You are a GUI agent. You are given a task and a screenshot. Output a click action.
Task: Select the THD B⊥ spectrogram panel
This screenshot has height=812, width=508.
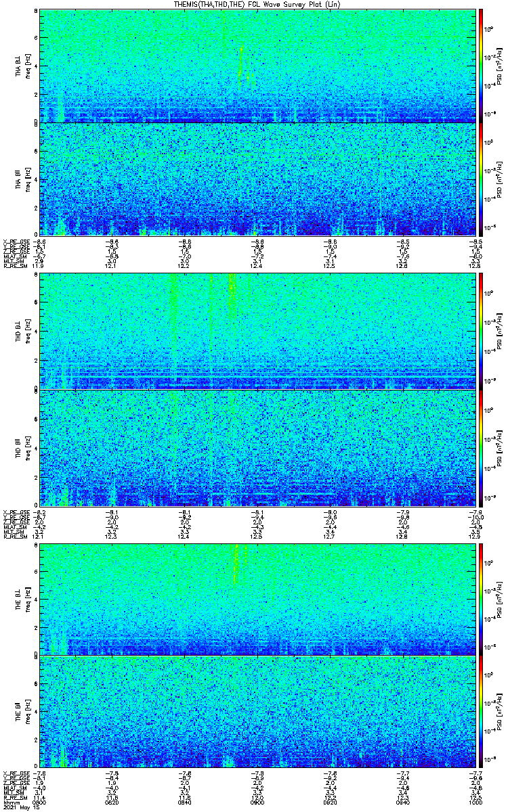click(257, 331)
